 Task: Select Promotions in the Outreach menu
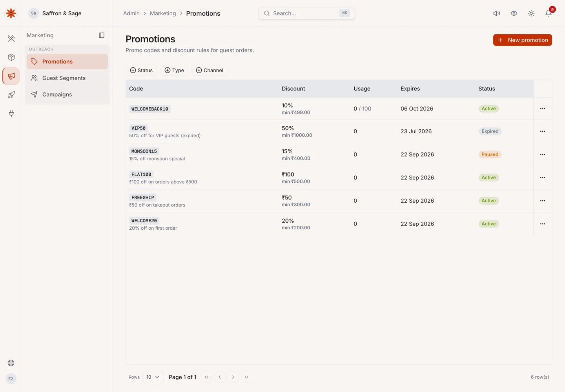pyautogui.click(x=67, y=62)
